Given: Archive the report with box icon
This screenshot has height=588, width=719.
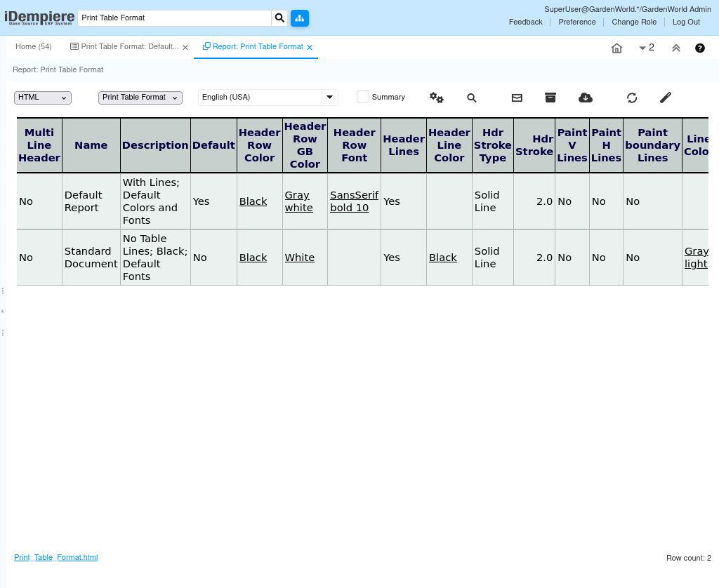Looking at the screenshot, I should point(550,98).
